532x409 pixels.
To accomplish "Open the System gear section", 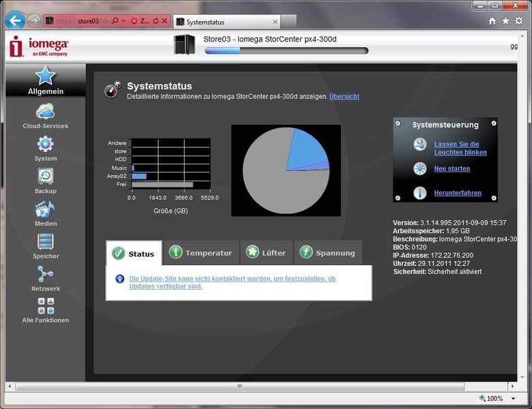I will coord(45,149).
